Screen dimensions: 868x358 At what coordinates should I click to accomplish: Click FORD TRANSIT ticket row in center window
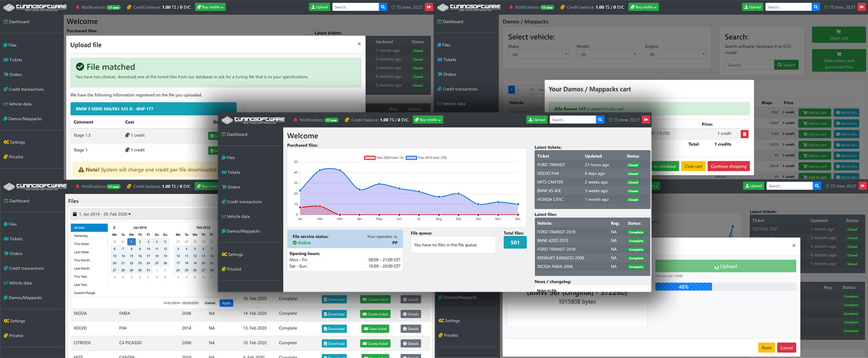pos(592,165)
